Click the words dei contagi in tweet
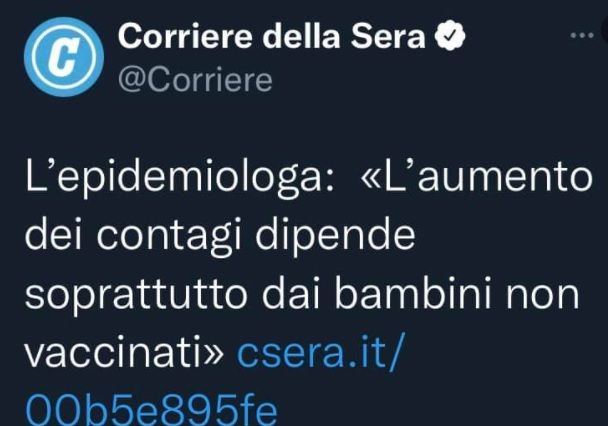The image size is (608, 426). coord(133,236)
